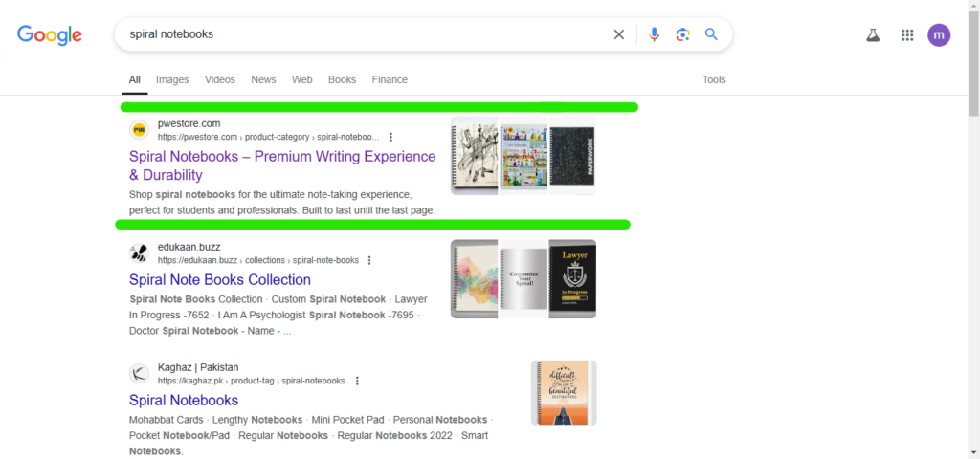The width and height of the screenshot is (980, 459).
Task: Click the pwestore.com site name
Action: point(189,123)
